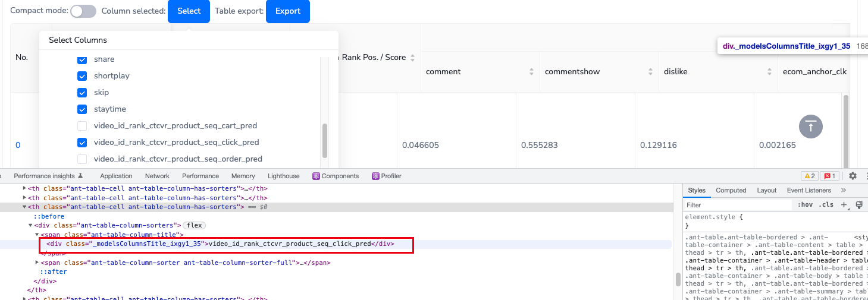The image size is (868, 300).
Task: Sort by the comment column
Action: point(531,72)
